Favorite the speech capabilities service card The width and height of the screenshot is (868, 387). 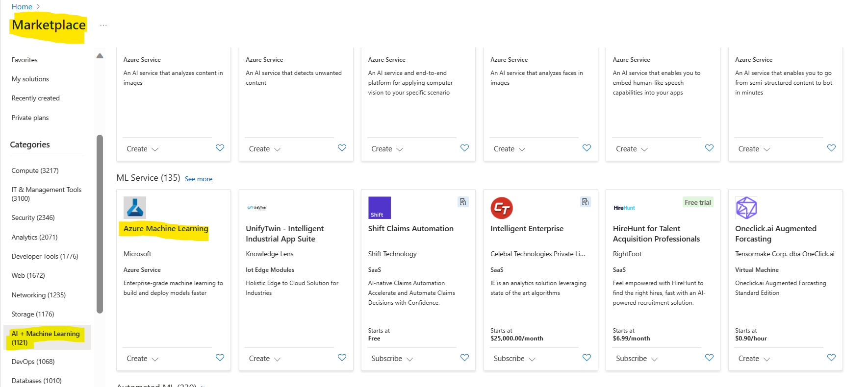(709, 148)
